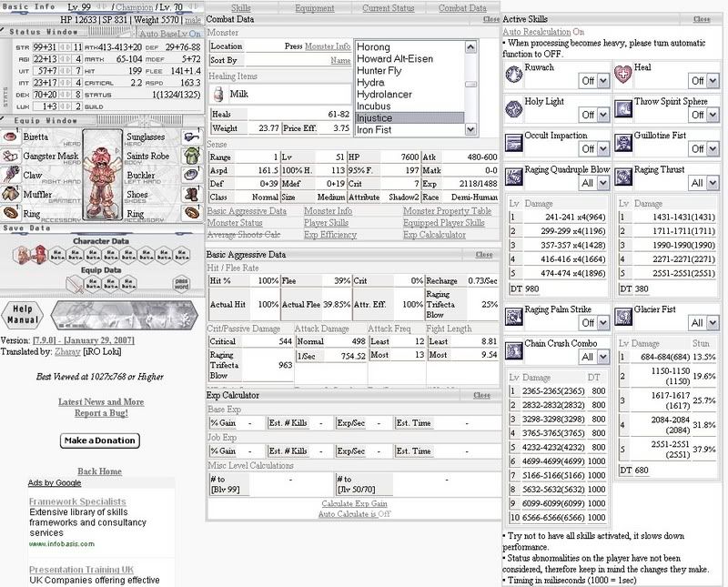Open the Framework Specialists ad link
The image size is (728, 587).
tap(77, 501)
